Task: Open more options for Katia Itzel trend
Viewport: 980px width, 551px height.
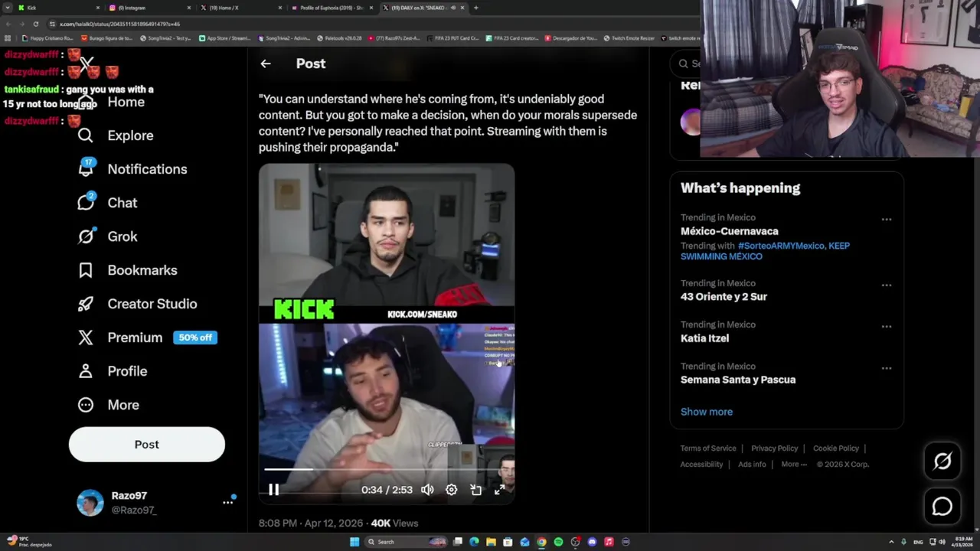Action: pos(887,327)
